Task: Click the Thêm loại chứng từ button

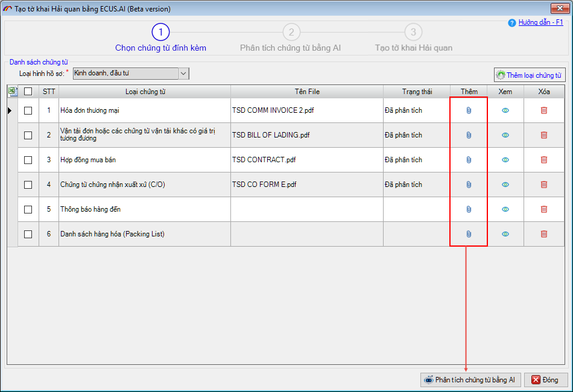Action: pyautogui.click(x=530, y=75)
